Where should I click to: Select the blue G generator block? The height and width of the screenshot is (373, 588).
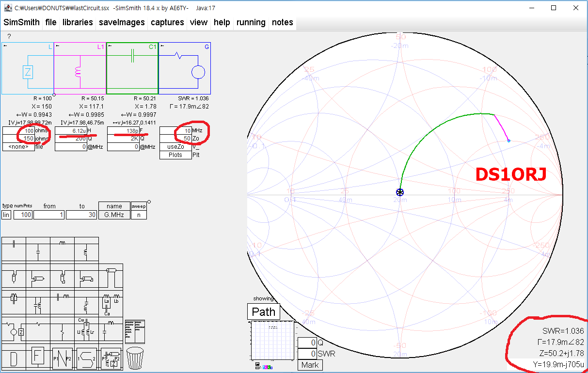pyautogui.click(x=185, y=68)
